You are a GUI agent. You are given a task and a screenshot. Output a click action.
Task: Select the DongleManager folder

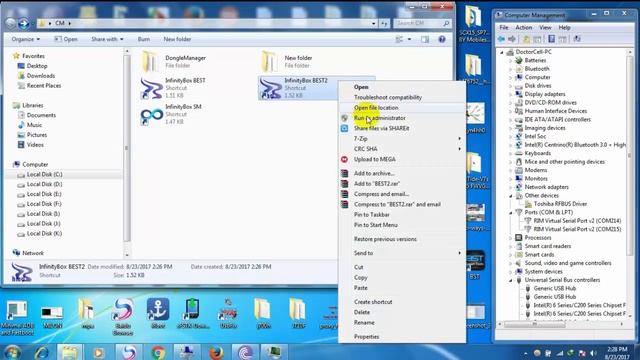point(175,61)
